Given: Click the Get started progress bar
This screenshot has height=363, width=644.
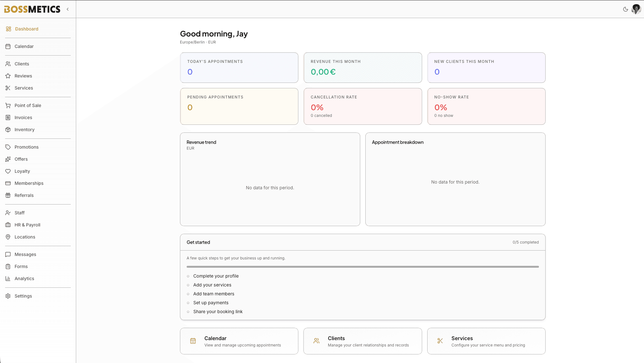Looking at the screenshot, I should [362, 267].
